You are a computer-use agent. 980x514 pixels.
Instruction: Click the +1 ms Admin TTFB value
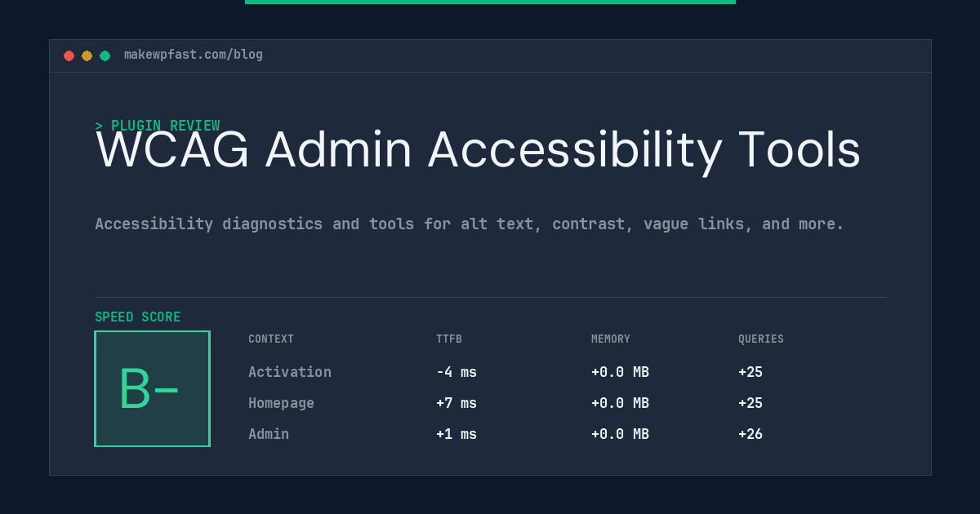(457, 434)
